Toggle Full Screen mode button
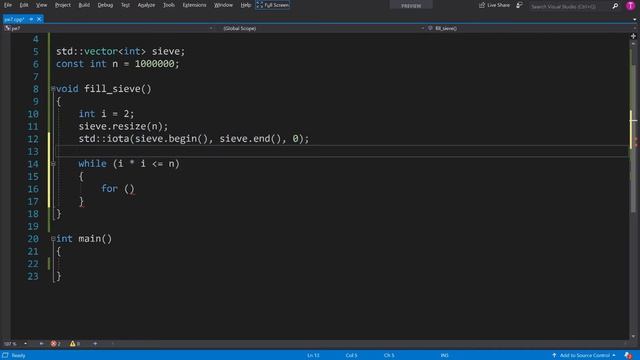The width and height of the screenshot is (640, 360). [273, 5]
